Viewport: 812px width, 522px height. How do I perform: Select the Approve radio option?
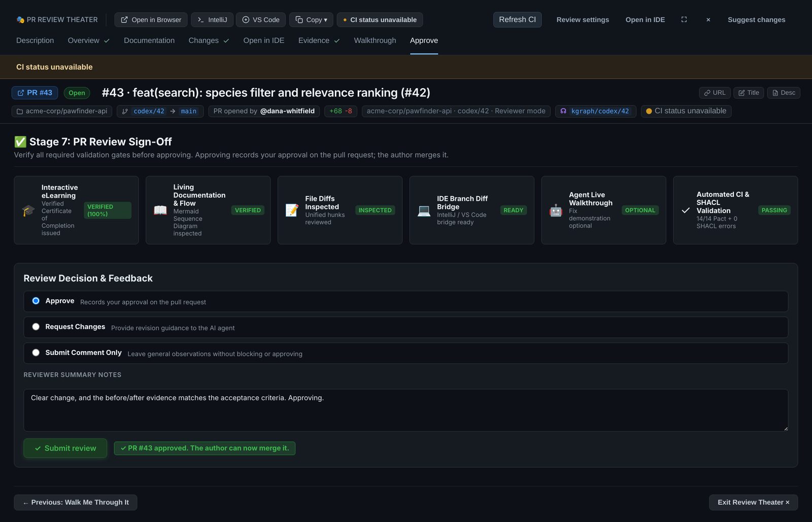coord(36,301)
